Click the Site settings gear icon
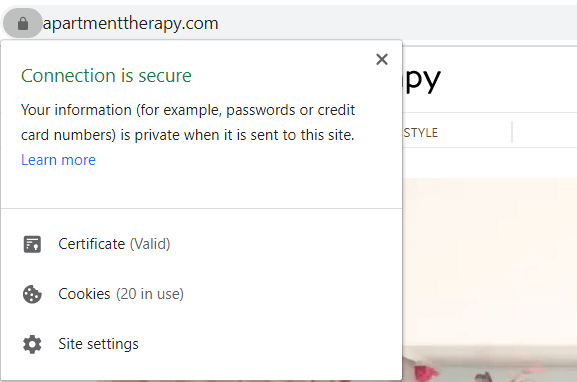 click(x=32, y=344)
